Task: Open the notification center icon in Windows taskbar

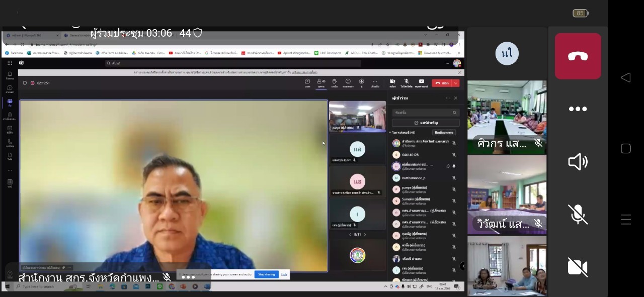Action: point(457,286)
